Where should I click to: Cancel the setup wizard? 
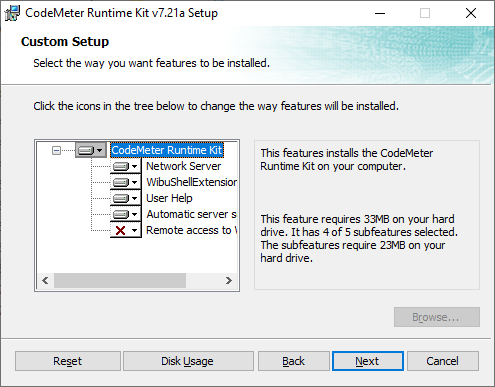click(443, 361)
